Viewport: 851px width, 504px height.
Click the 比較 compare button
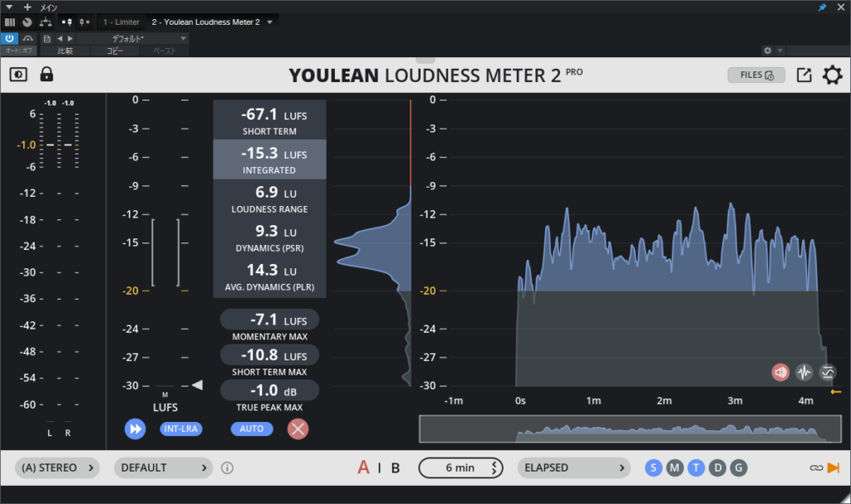point(65,51)
